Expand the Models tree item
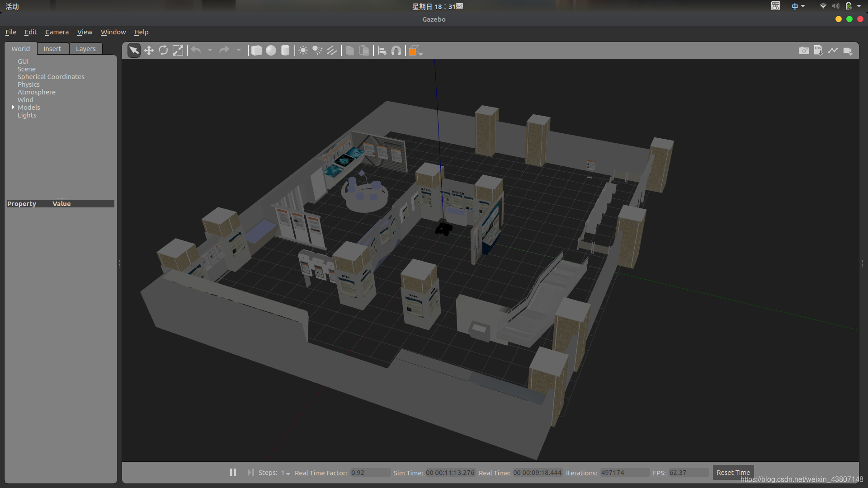The width and height of the screenshot is (868, 488). (13, 107)
